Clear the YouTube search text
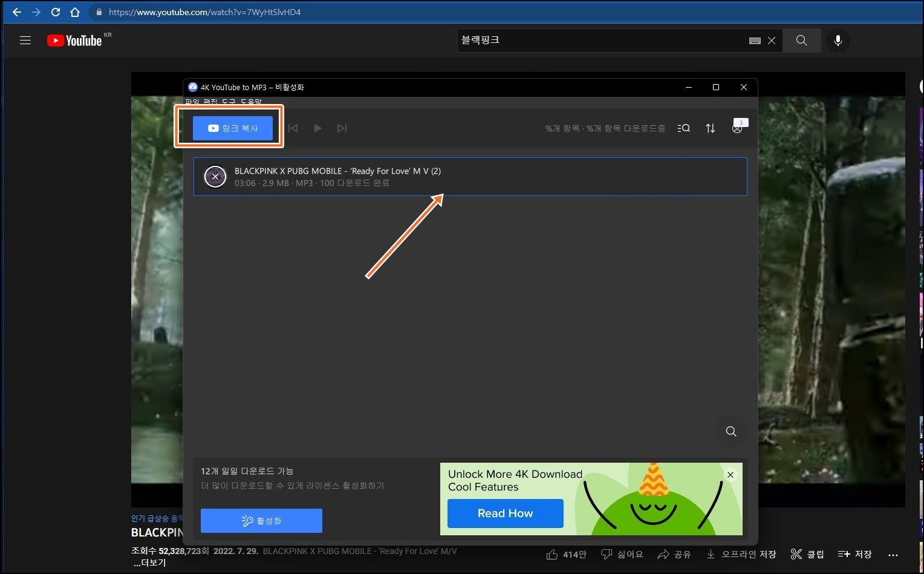Image resolution: width=924 pixels, height=574 pixels. click(772, 41)
